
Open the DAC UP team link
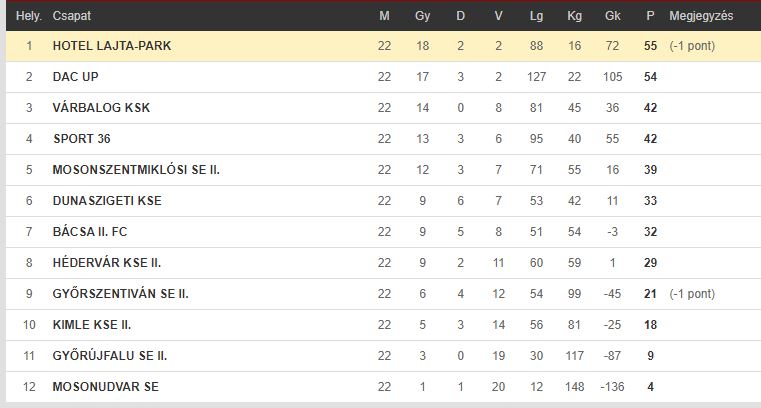coord(75,77)
